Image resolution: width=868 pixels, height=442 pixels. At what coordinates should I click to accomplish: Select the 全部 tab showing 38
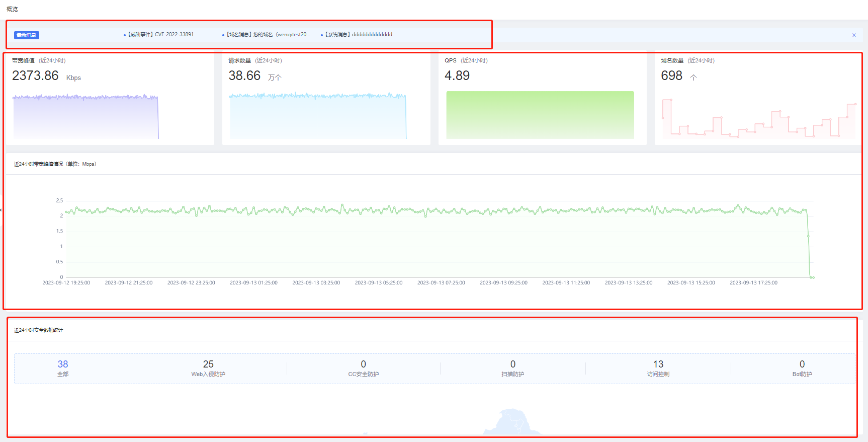63,368
